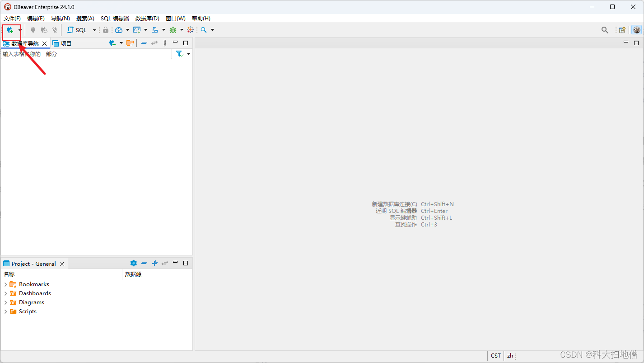Click the beaver perspective icon at top right
This screenshot has height=363, width=644.
[x=637, y=30]
